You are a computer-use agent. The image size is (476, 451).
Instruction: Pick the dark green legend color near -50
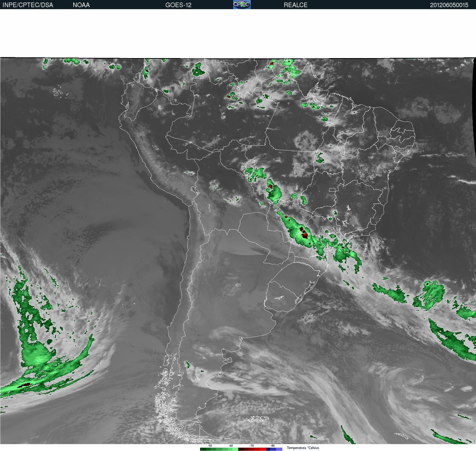203,449
